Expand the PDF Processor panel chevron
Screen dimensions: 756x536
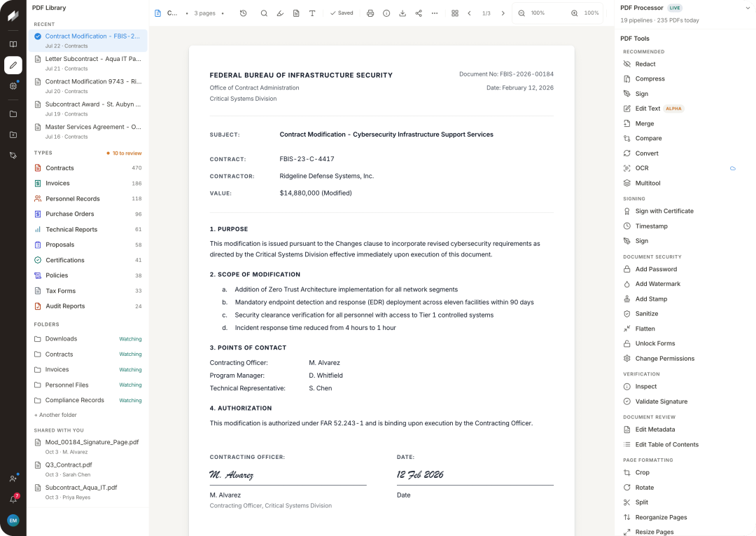tap(748, 8)
